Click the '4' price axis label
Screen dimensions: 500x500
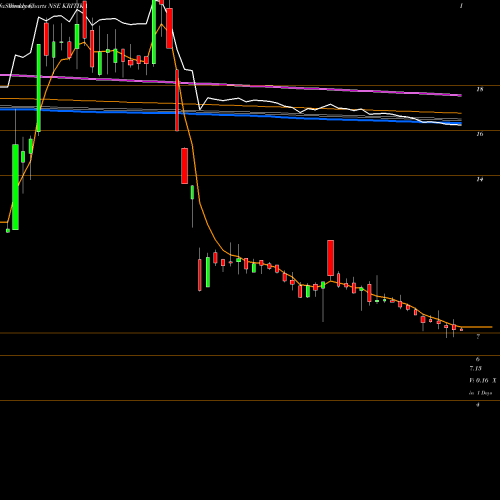[x=478, y=405]
